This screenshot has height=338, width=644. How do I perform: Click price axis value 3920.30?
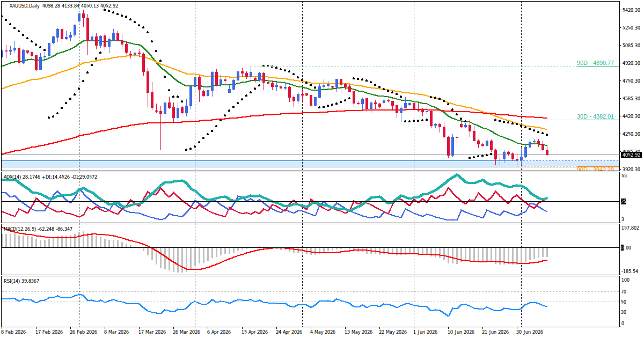(x=632, y=170)
